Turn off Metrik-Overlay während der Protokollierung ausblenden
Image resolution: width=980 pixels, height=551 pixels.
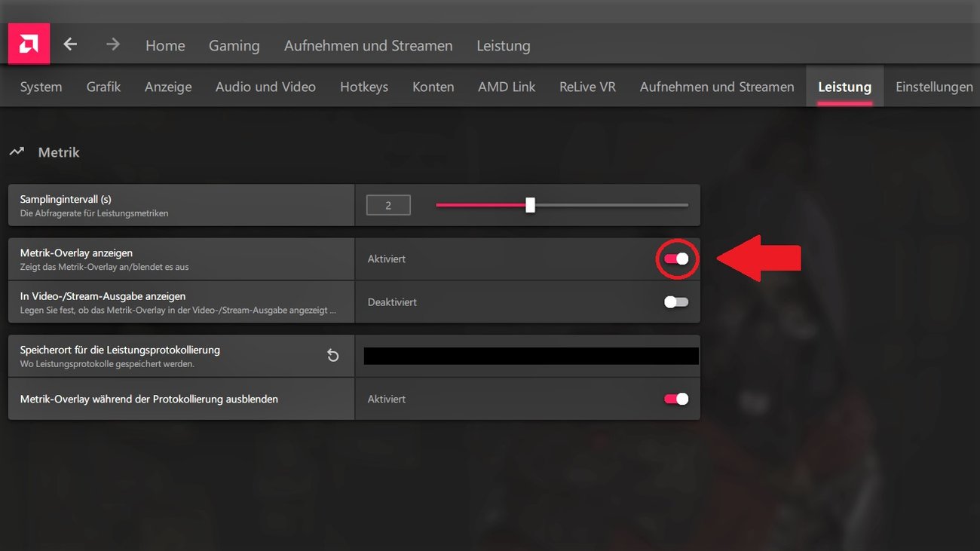(x=676, y=399)
